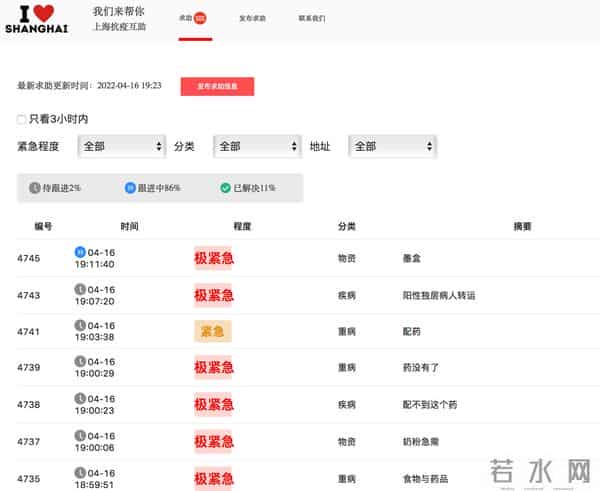Viewport: 600px width, 491px height.
Task: Click the 时间 column header
Action: point(130,227)
